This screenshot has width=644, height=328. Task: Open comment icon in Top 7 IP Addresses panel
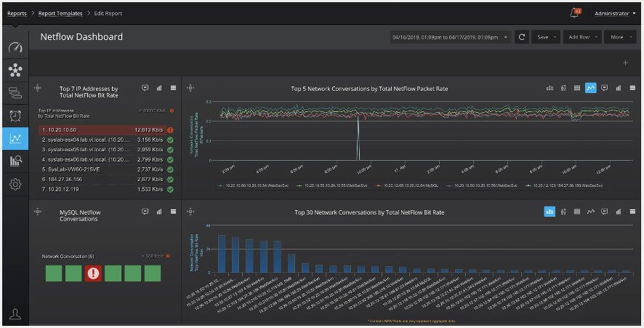pyautogui.click(x=145, y=87)
